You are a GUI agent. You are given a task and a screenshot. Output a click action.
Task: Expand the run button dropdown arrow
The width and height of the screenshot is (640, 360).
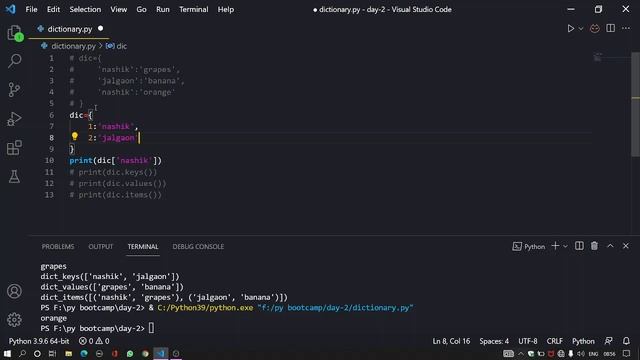point(581,29)
